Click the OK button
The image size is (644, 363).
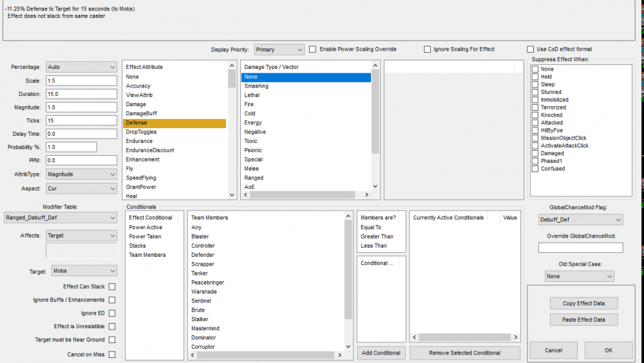608,350
